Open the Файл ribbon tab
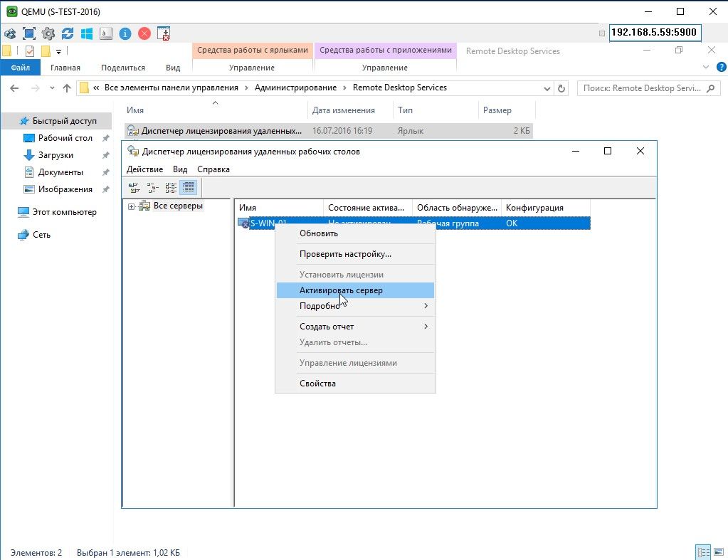728x560 pixels. (x=20, y=68)
